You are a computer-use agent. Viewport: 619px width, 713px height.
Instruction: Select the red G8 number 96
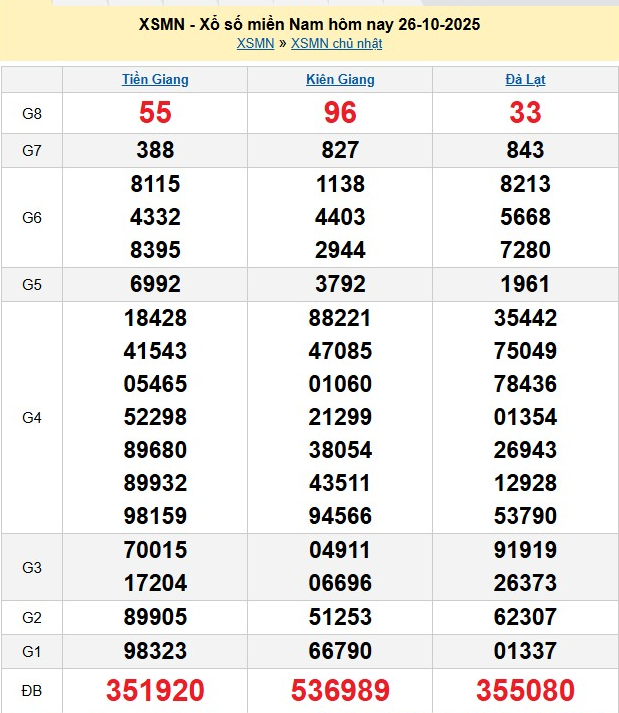click(x=340, y=113)
